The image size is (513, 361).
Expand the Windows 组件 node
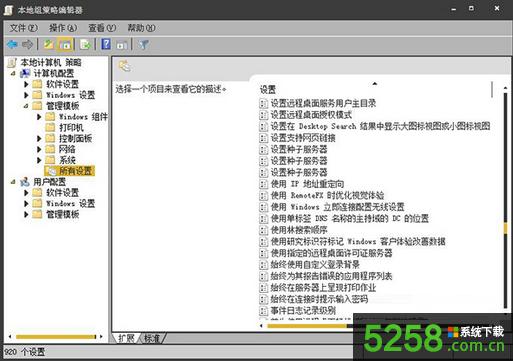(39, 117)
